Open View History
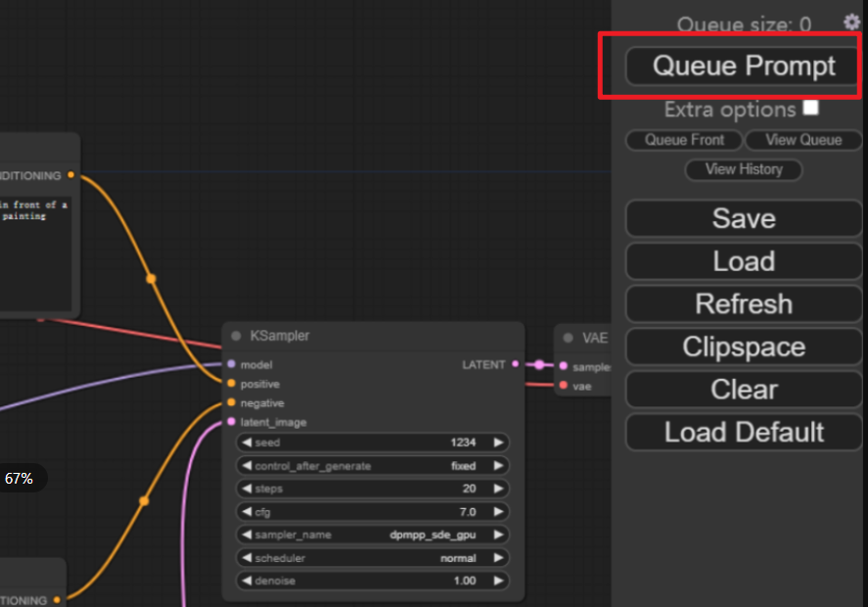The width and height of the screenshot is (868, 607). (744, 169)
